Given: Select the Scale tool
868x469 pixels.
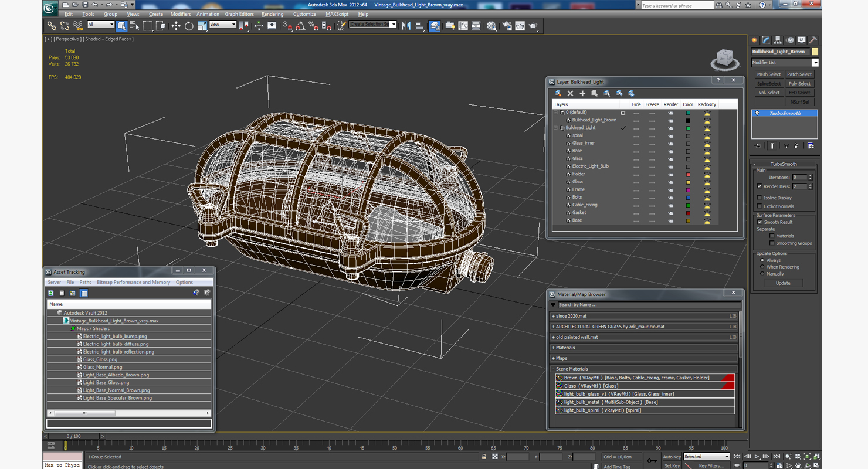Looking at the screenshot, I should pyautogui.click(x=202, y=26).
